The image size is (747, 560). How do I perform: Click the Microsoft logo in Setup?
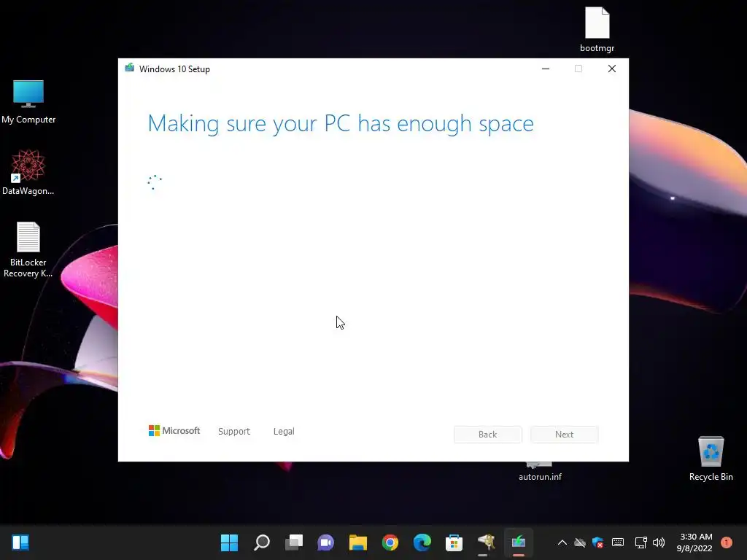click(x=174, y=431)
